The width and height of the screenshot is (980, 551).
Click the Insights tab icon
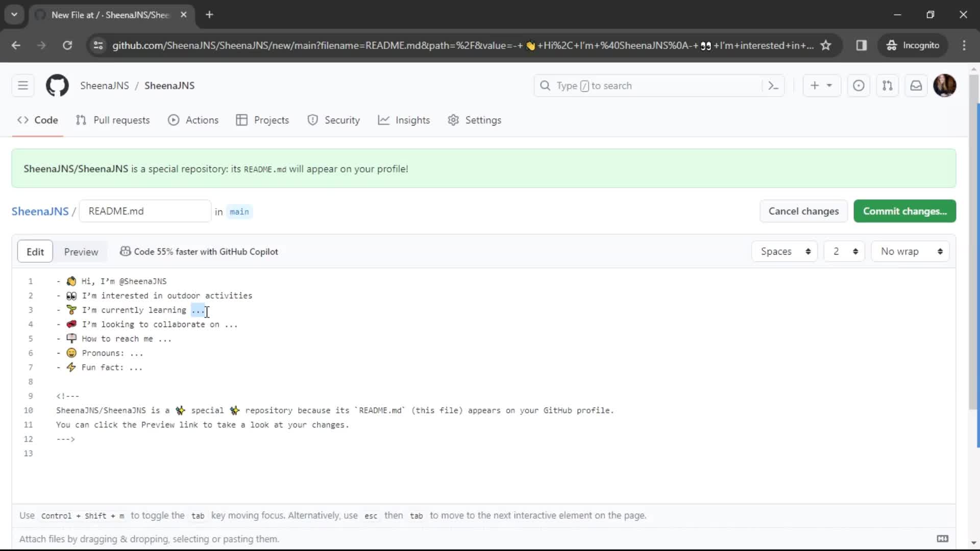pos(384,120)
